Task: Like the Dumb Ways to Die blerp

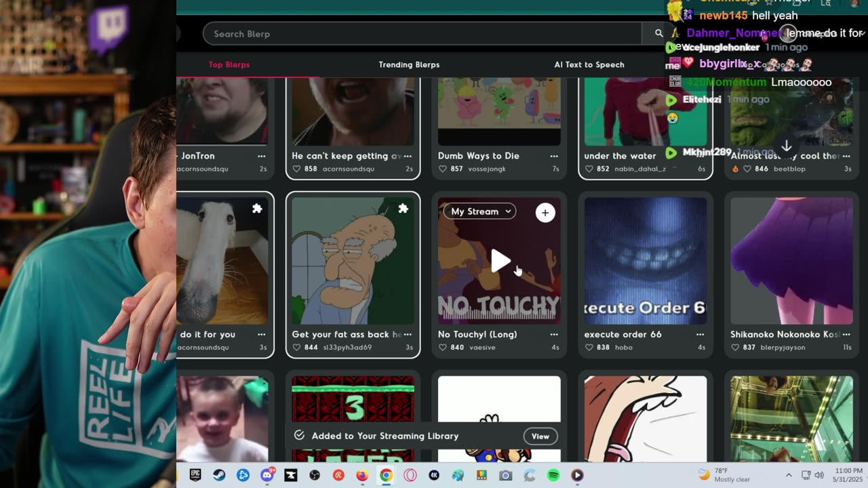Action: 443,169
